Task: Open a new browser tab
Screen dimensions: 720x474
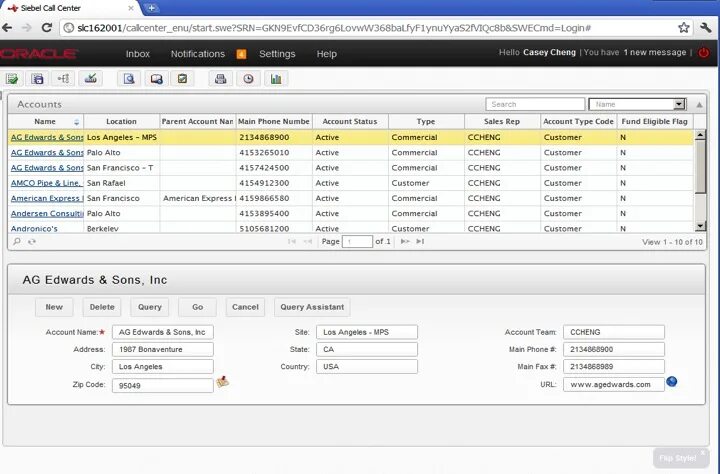Action: coord(151,8)
